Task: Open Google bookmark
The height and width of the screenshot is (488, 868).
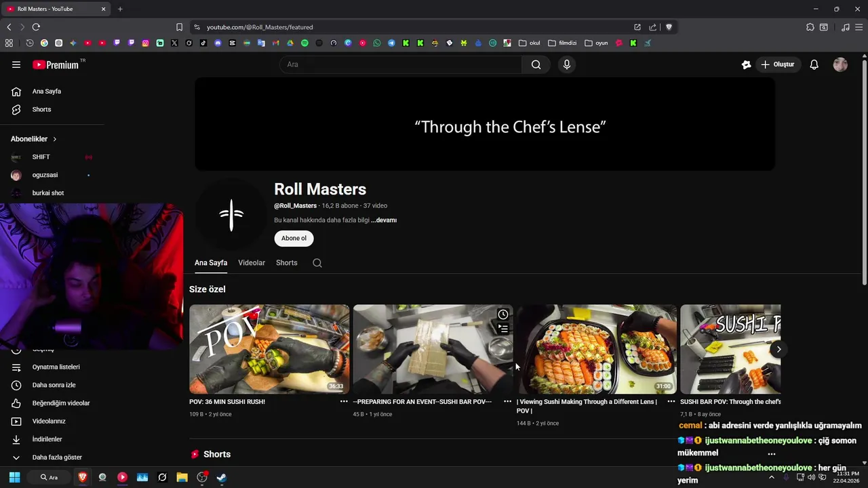Action: point(44,43)
